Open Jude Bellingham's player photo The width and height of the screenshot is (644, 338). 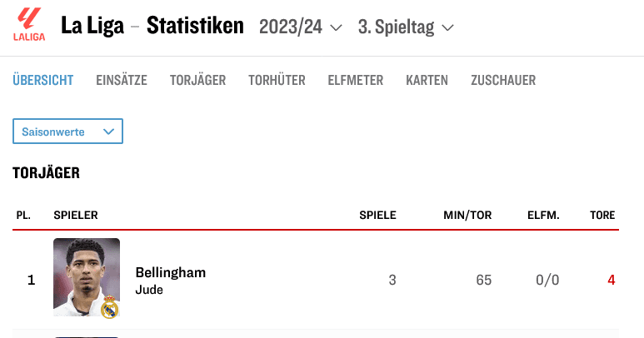click(x=86, y=277)
